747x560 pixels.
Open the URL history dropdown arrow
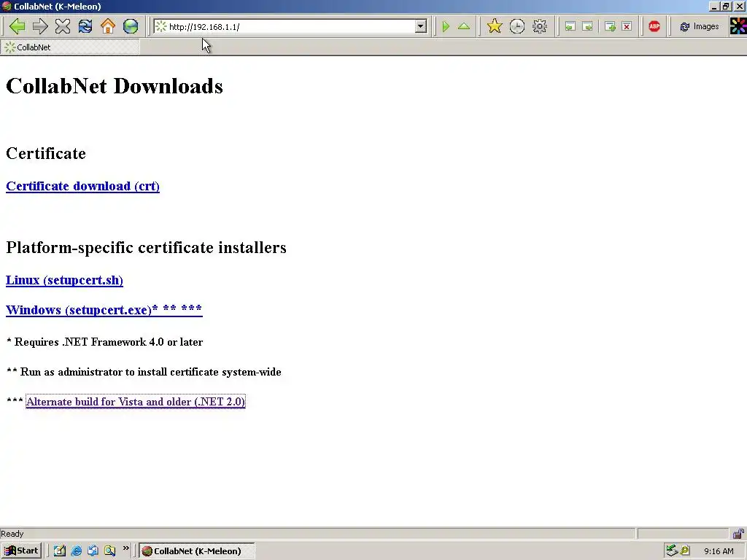coord(420,27)
